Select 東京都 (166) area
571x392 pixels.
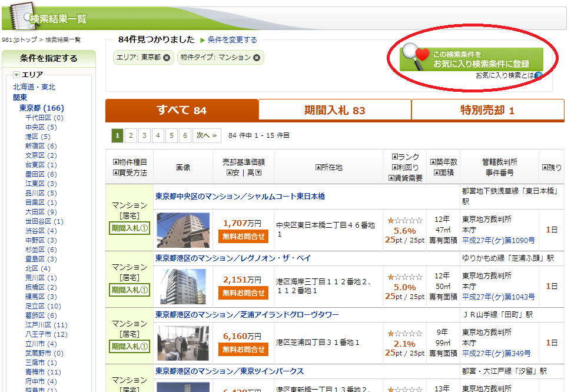point(42,108)
